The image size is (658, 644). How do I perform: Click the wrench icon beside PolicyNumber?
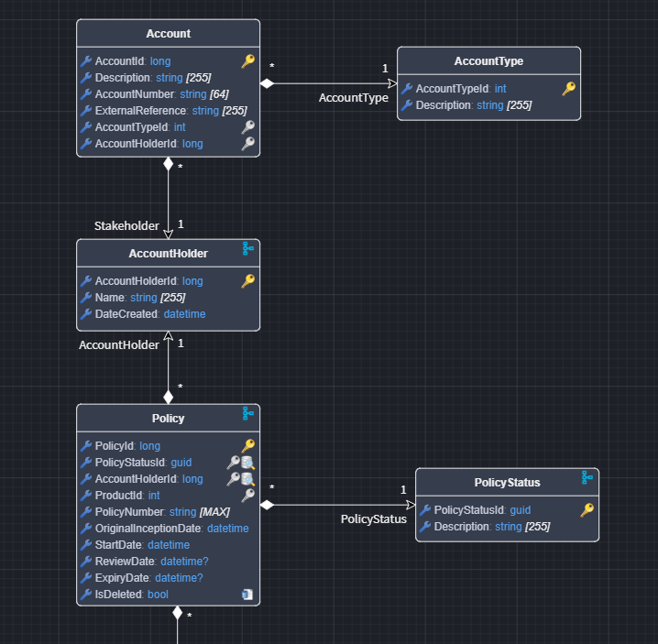[86, 512]
